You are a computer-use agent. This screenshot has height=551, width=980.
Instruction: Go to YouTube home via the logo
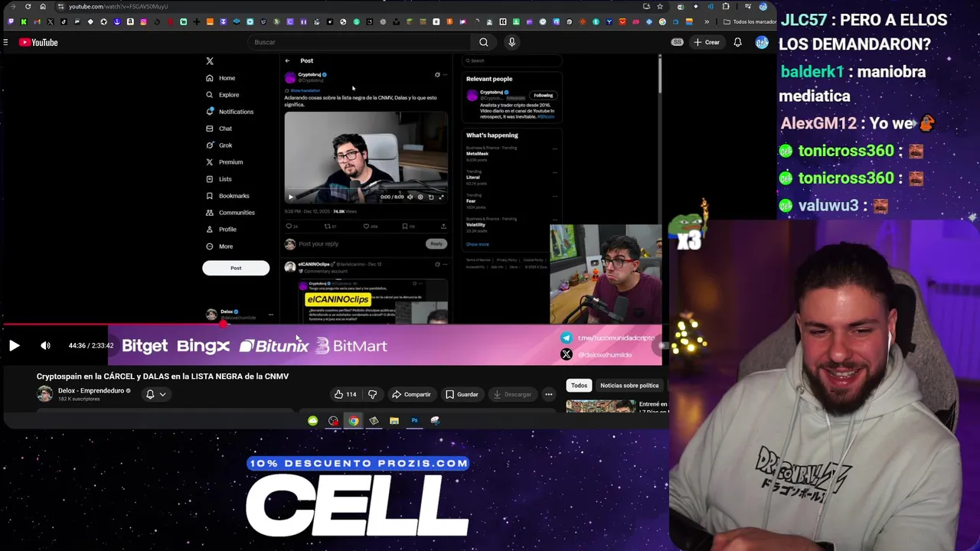pos(38,42)
